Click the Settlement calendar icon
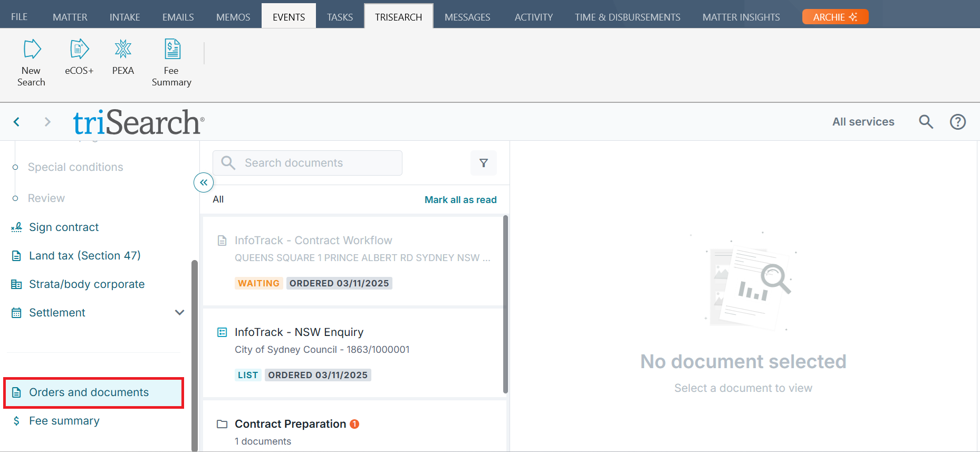980x452 pixels. 16,313
